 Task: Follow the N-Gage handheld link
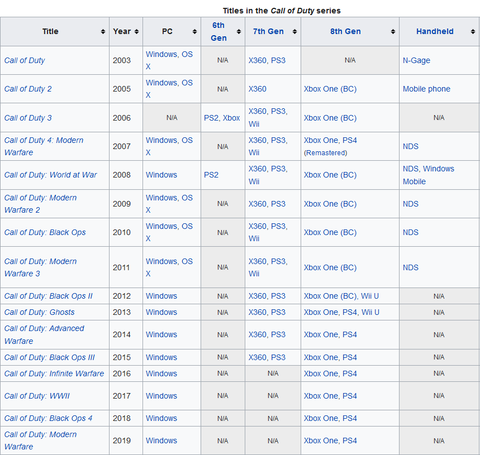coord(416,60)
